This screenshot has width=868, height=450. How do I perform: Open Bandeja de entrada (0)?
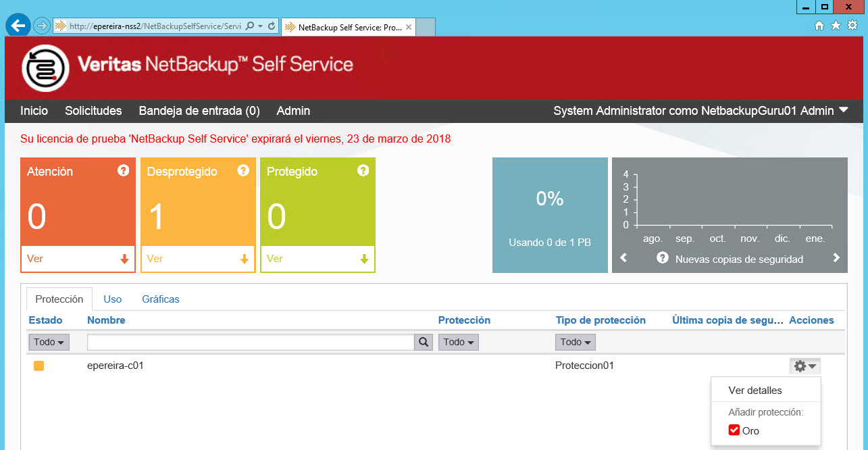pyautogui.click(x=199, y=111)
